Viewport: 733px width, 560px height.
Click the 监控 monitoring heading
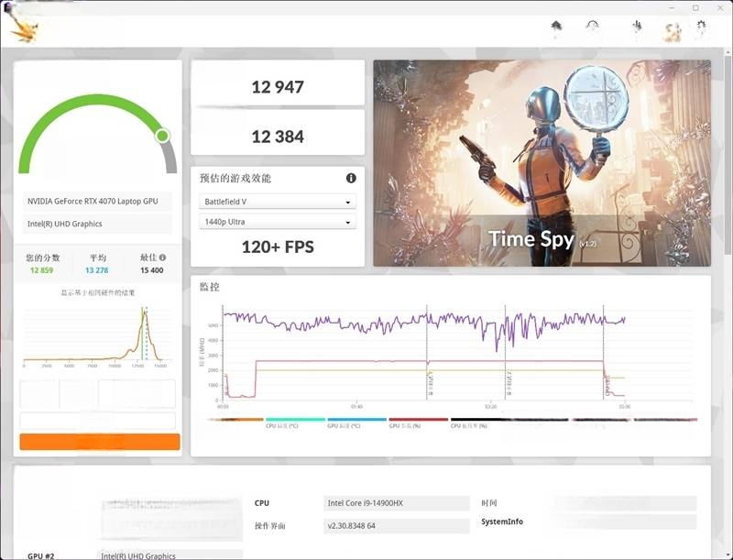click(x=210, y=287)
